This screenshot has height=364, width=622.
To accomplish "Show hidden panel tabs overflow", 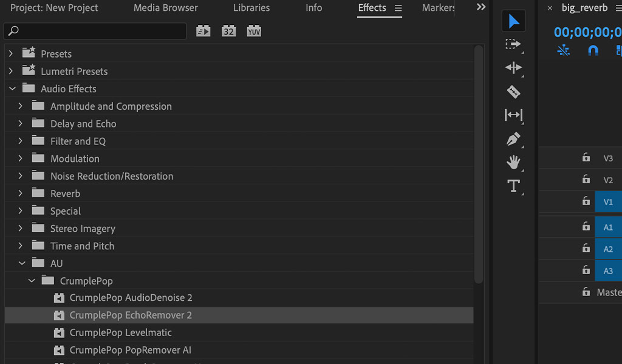I will 481,7.
